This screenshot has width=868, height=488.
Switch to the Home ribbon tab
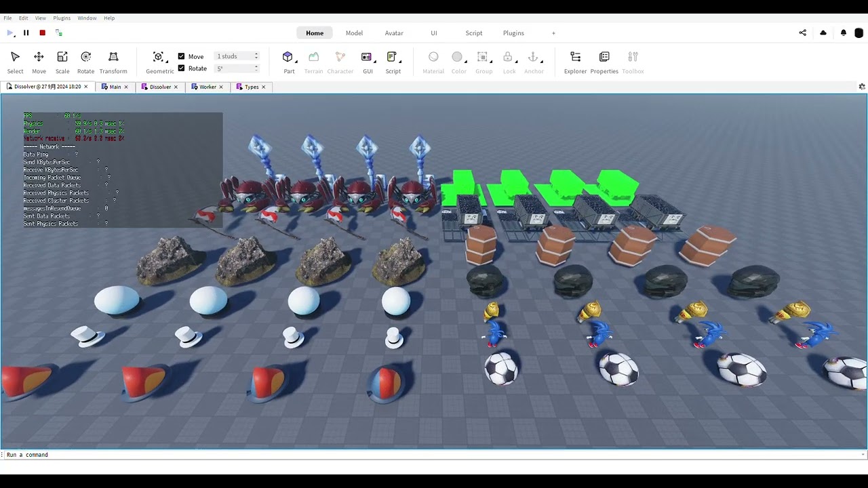click(315, 33)
